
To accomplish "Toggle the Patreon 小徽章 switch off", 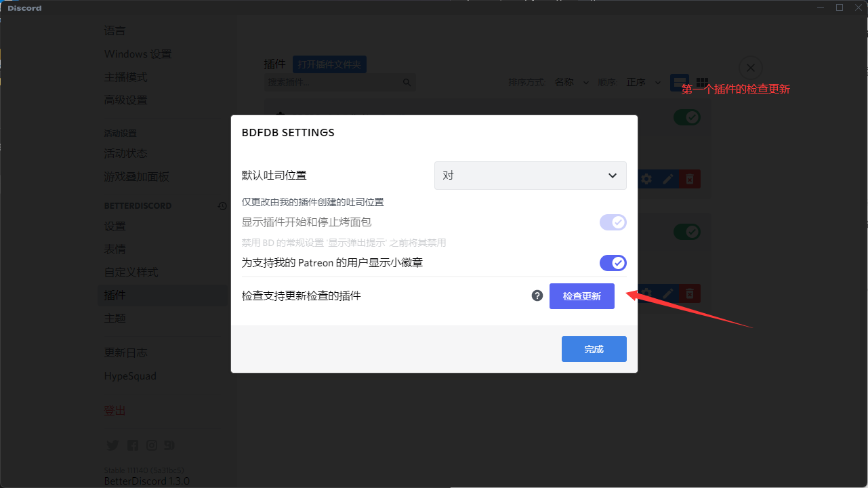I will tap(613, 263).
